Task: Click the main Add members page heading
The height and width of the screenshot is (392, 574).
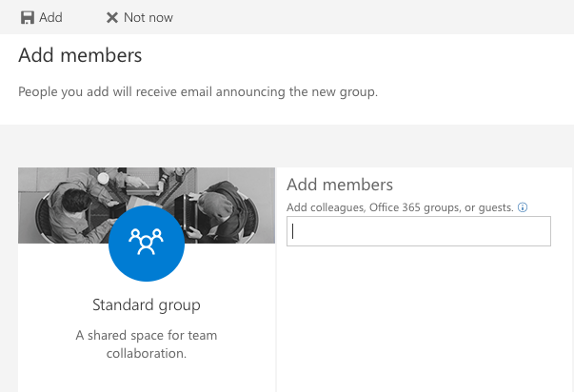Action: [x=80, y=55]
